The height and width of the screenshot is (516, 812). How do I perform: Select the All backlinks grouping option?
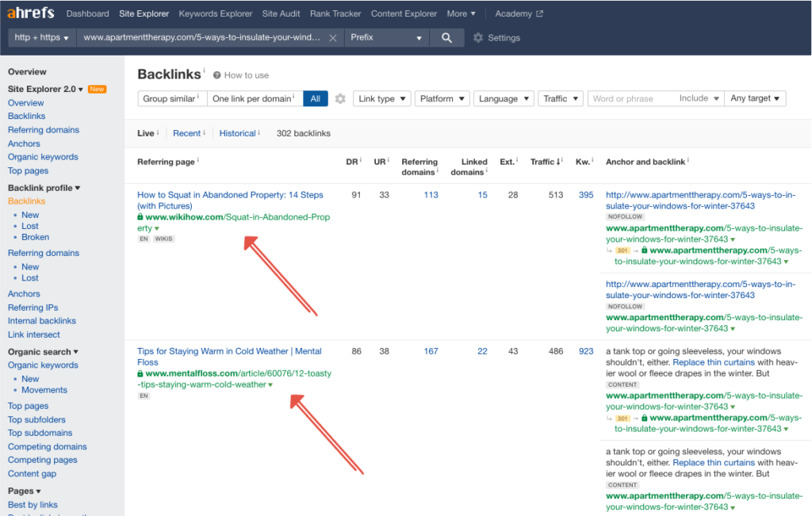pos(315,98)
